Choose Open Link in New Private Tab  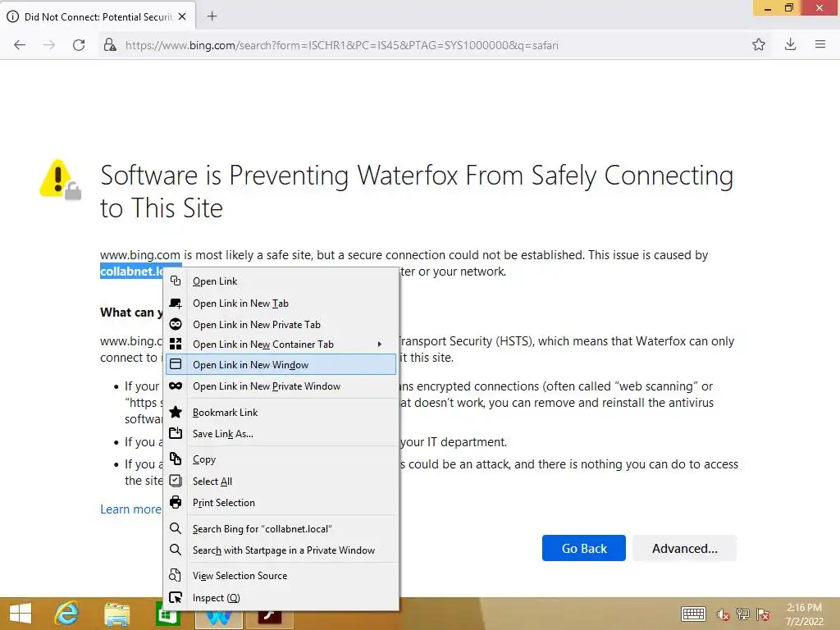[x=281, y=325]
